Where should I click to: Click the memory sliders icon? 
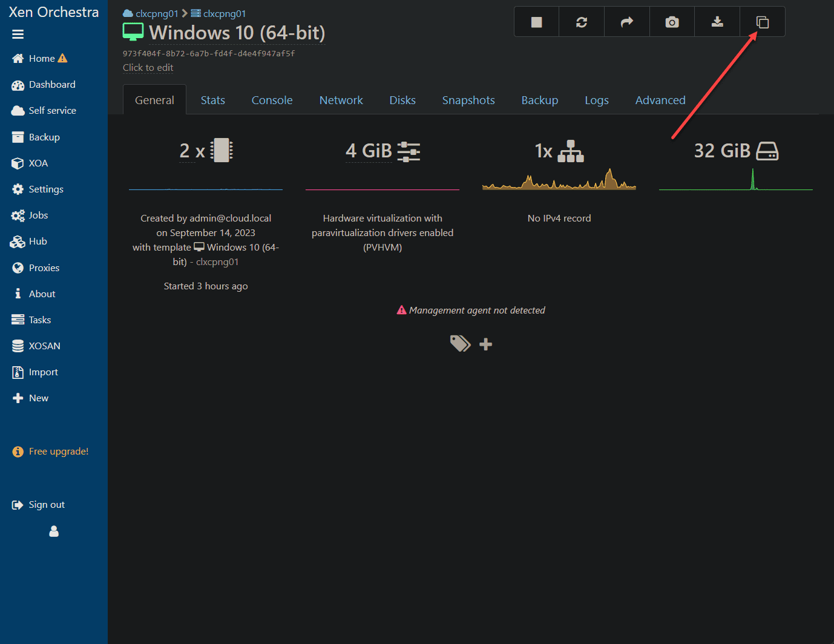pos(409,151)
